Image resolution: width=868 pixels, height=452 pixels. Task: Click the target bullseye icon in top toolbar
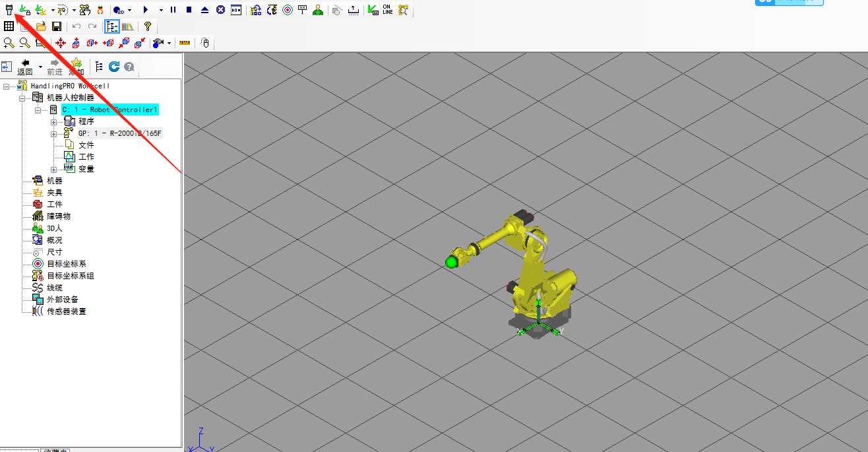coord(287,10)
